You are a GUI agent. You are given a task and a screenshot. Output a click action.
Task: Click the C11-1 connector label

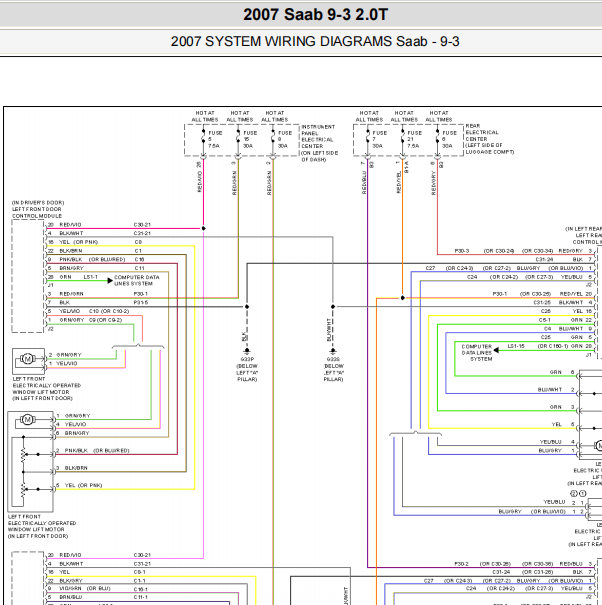[x=141, y=598]
